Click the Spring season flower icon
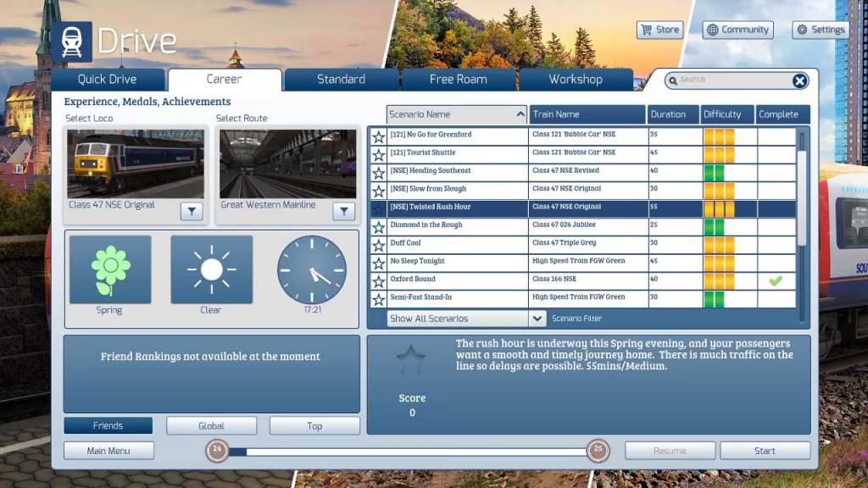The height and width of the screenshot is (488, 868). click(110, 269)
